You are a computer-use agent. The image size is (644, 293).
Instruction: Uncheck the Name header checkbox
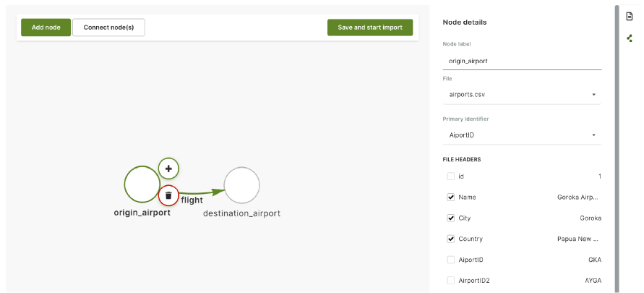[451, 197]
